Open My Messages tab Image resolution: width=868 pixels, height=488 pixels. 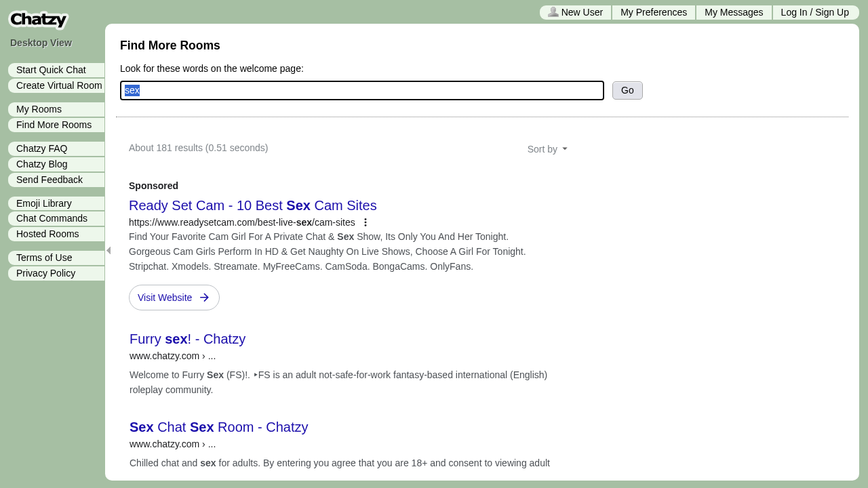(734, 12)
